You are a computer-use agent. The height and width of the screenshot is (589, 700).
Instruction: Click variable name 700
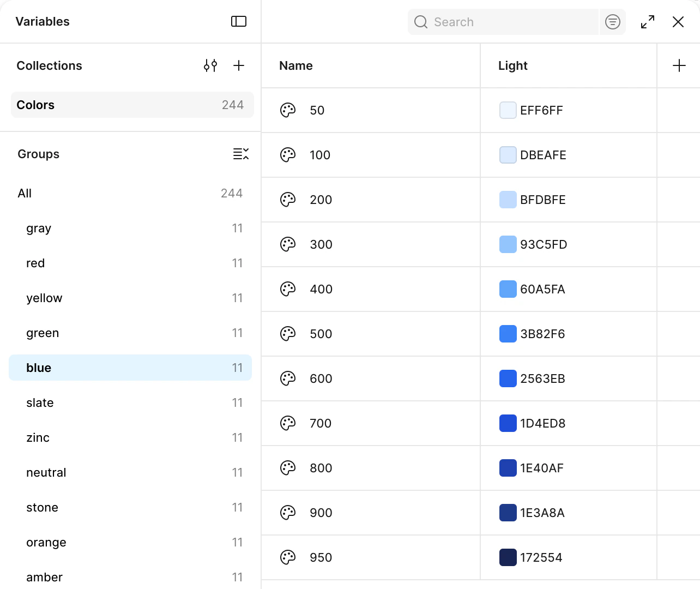[x=321, y=423]
